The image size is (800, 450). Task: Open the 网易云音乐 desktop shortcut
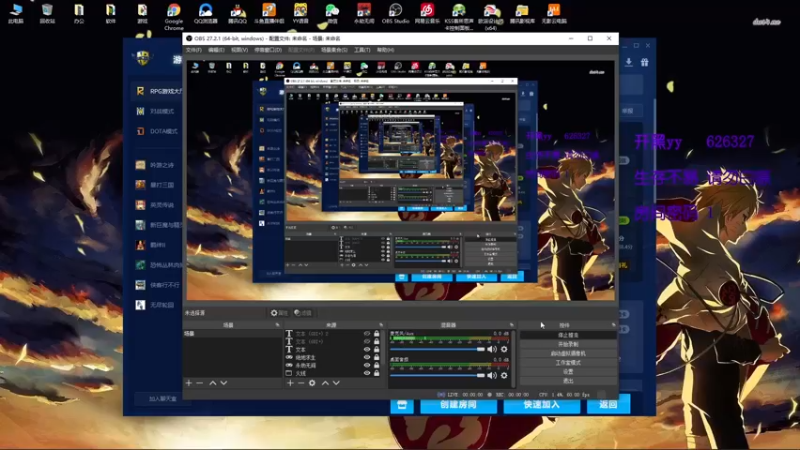[x=427, y=14]
